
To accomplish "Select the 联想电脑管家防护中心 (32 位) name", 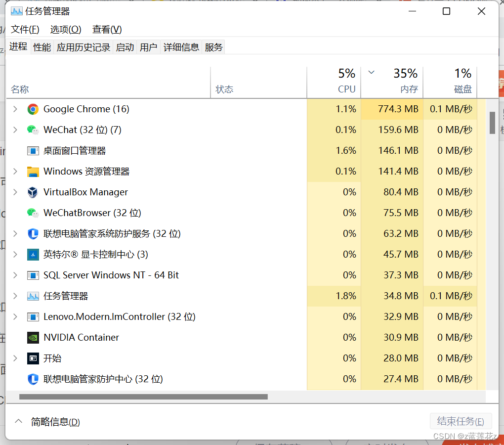I will click(103, 379).
